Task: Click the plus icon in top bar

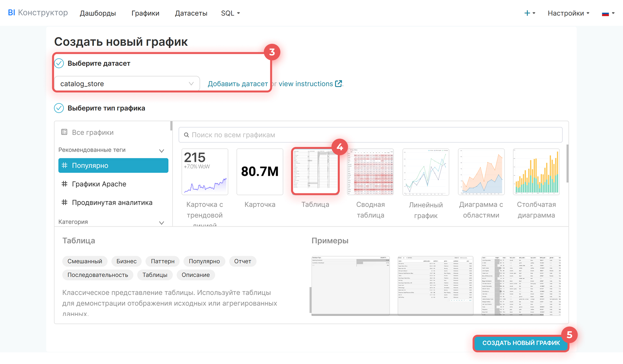Action: 527,13
